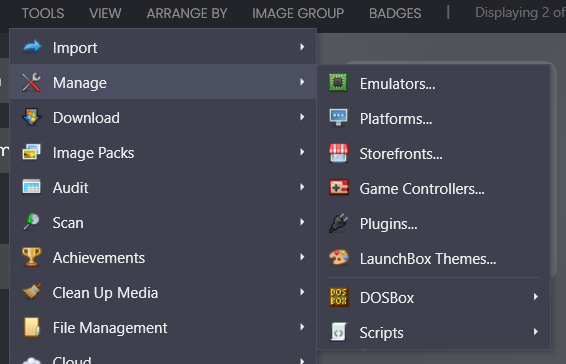This screenshot has width=566, height=364.
Task: Open the BADGES menu
Action: [x=395, y=13]
